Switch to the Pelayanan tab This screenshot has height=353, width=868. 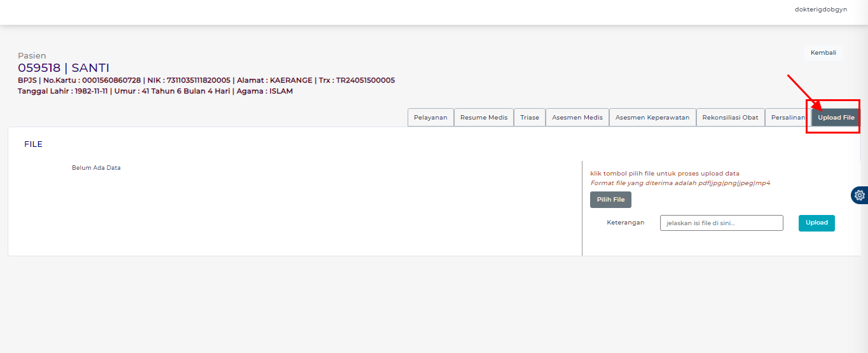[431, 118]
